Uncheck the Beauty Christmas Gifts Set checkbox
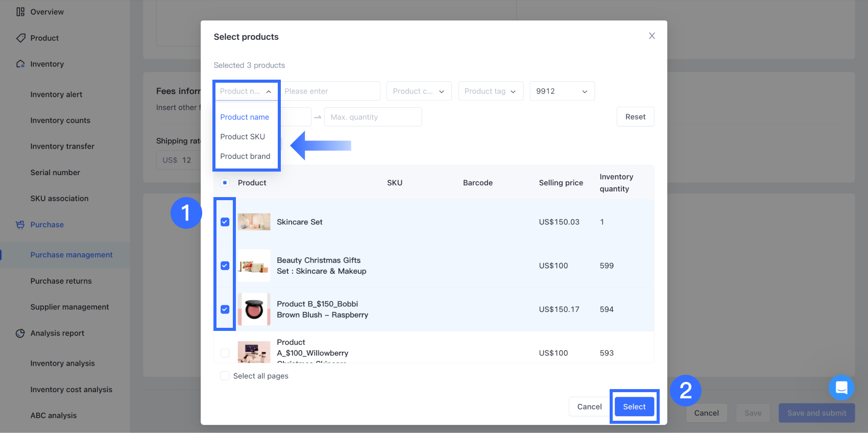Image resolution: width=868 pixels, height=433 pixels. (225, 266)
